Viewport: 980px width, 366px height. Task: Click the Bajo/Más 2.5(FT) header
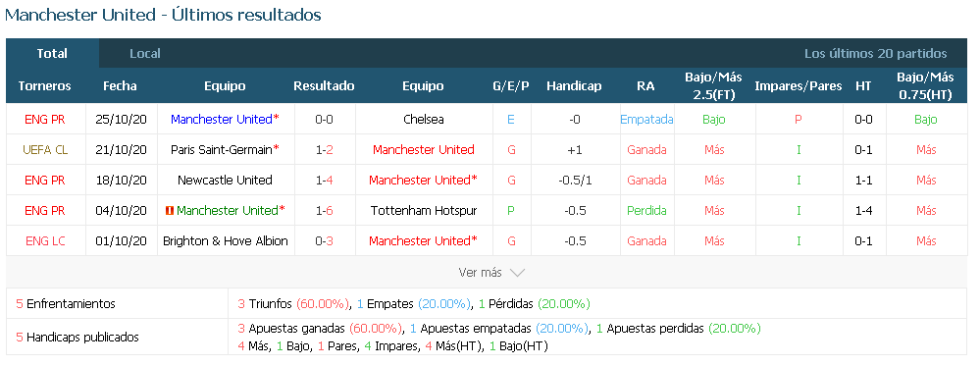(x=713, y=86)
